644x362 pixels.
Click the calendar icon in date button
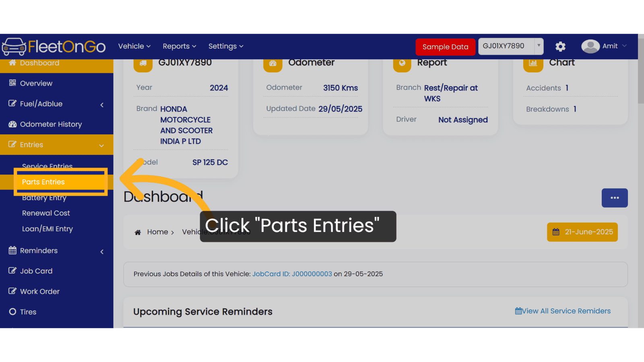556,232
